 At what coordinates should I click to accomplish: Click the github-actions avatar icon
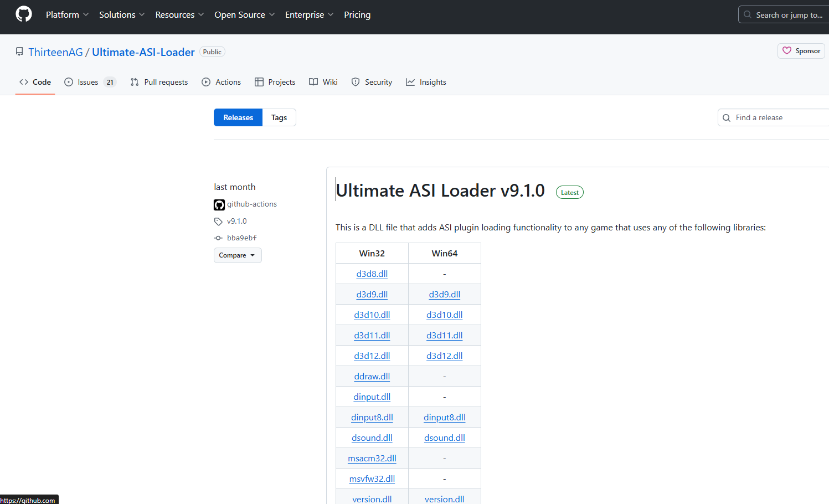pos(219,205)
